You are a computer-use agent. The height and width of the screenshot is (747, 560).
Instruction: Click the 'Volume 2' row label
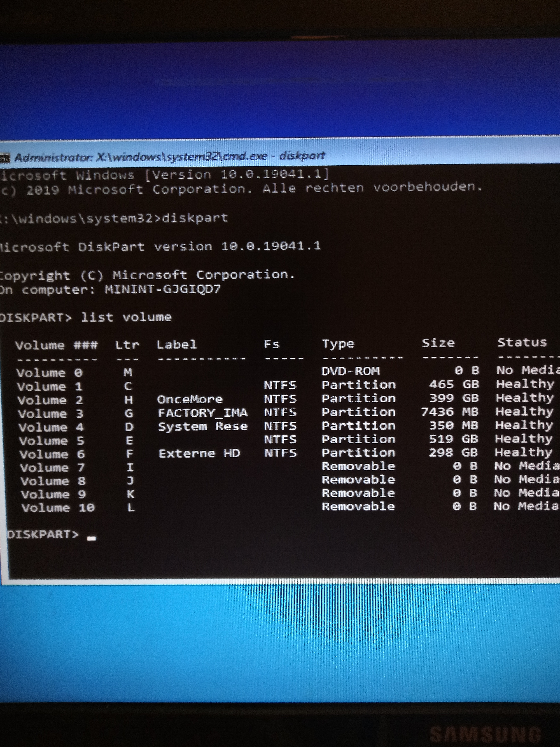[x=50, y=400]
